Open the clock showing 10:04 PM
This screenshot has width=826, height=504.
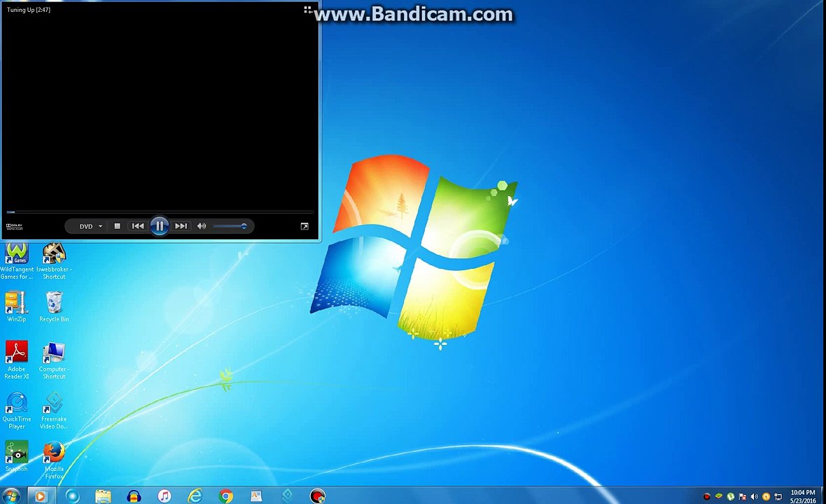click(802, 496)
